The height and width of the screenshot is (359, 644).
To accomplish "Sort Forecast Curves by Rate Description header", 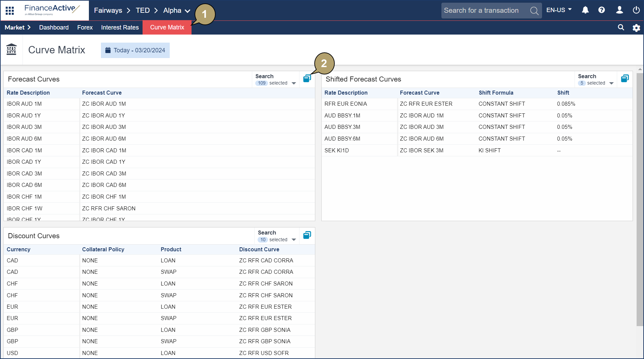I will tap(28, 93).
